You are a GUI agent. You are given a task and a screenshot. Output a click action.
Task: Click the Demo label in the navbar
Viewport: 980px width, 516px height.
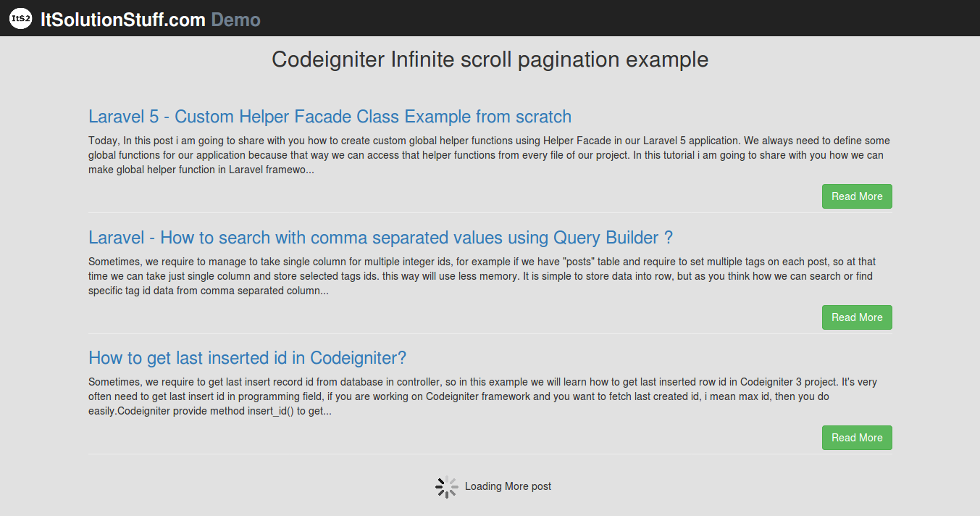[235, 20]
